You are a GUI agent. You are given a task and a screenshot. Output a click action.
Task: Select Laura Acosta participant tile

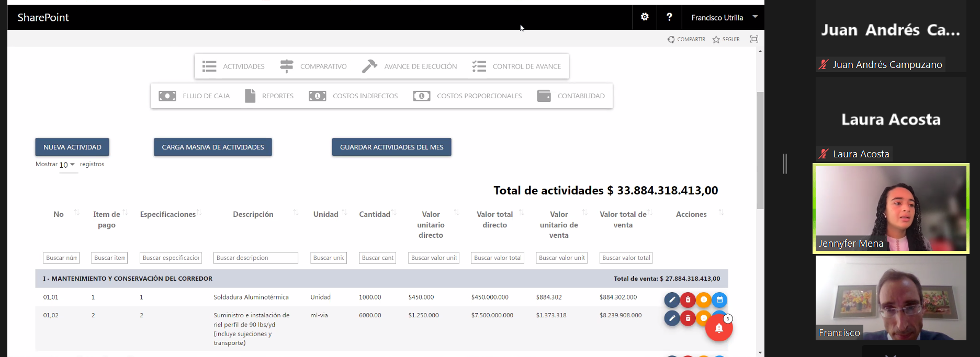click(891, 120)
